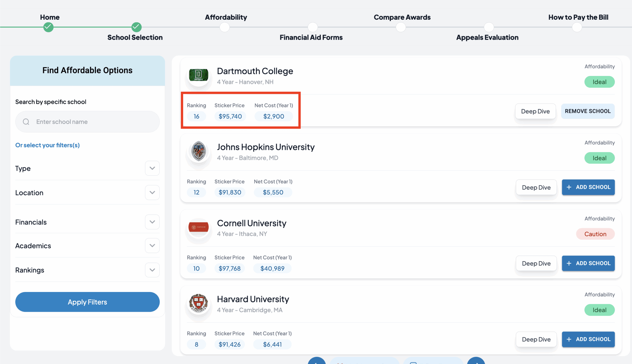632x364 pixels.
Task: Go to the Appeals Evaluation step
Action: point(489,27)
